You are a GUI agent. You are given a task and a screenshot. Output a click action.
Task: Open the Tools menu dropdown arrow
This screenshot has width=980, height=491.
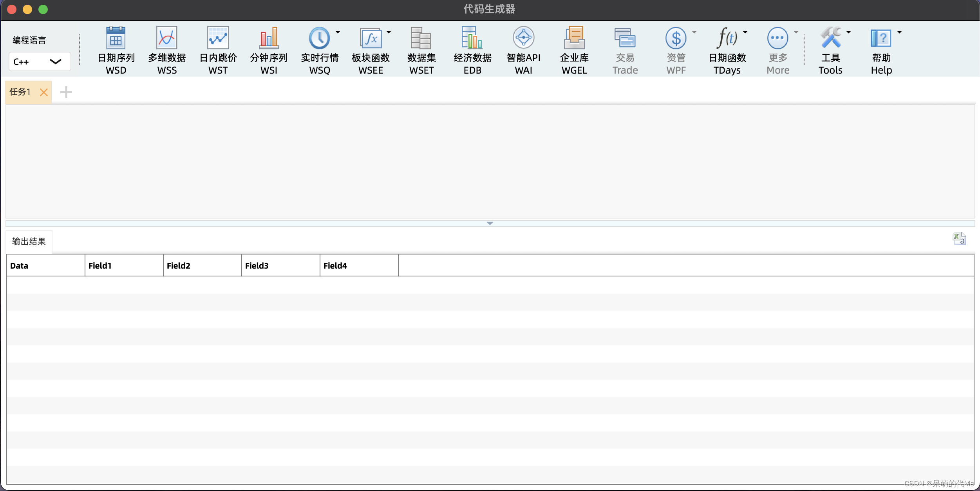tap(848, 32)
